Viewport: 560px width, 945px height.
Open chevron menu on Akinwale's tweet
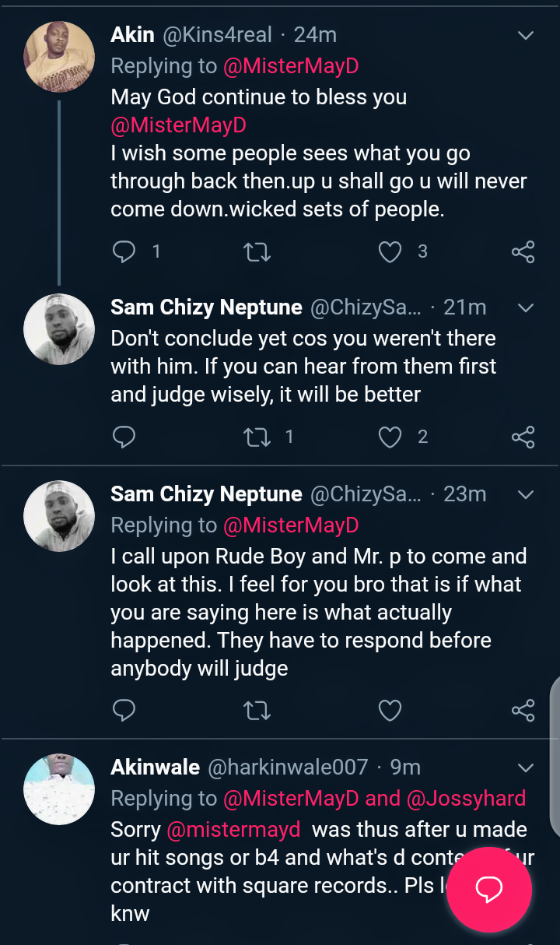[x=526, y=768]
